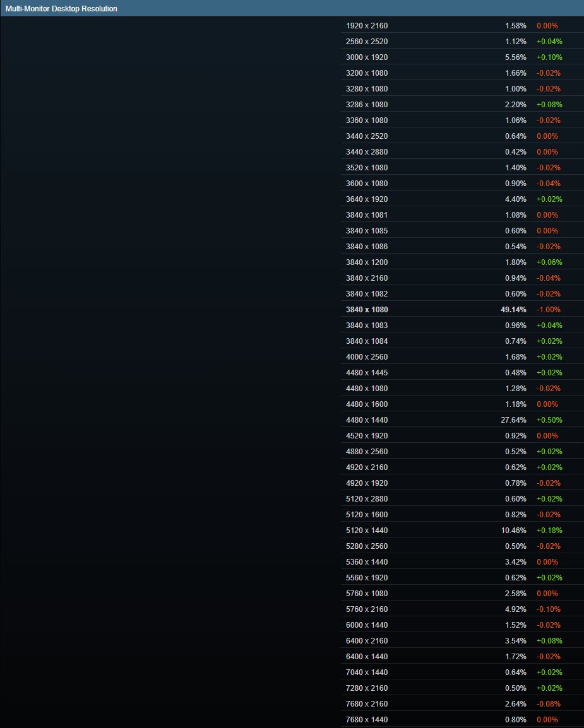584x728 pixels.
Task: Click the 4520 x 1920 resolution label
Action: (x=367, y=436)
